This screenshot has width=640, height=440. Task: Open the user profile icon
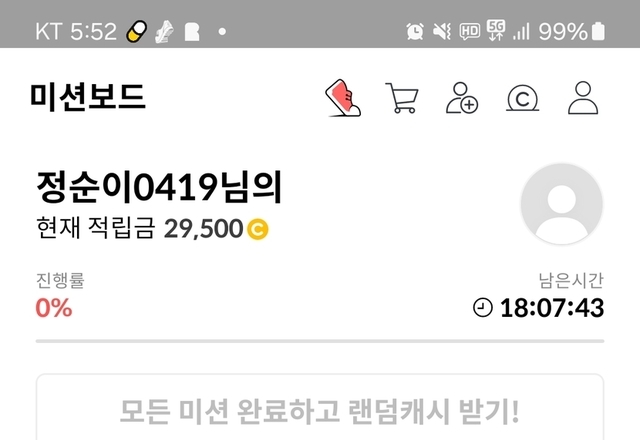(x=583, y=98)
